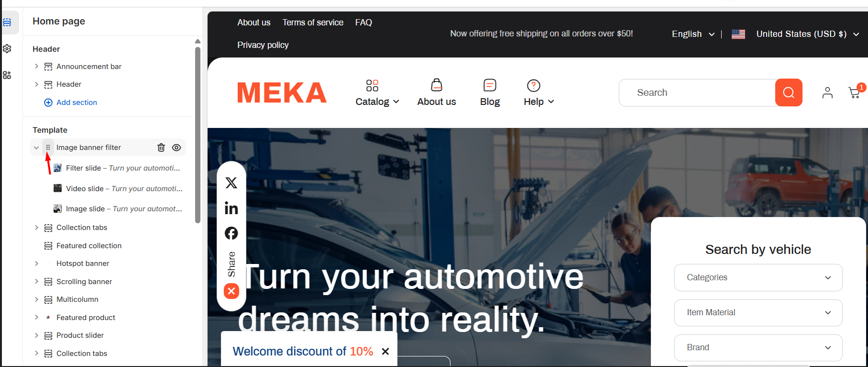Image resolution: width=868 pixels, height=367 pixels.
Task: Share on X from the share bar
Action: [x=231, y=183]
